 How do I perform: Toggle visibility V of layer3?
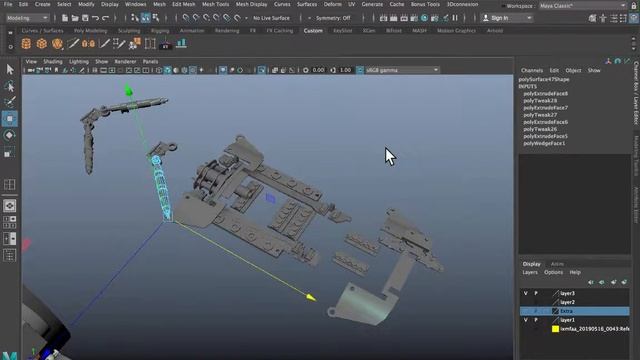click(x=526, y=293)
